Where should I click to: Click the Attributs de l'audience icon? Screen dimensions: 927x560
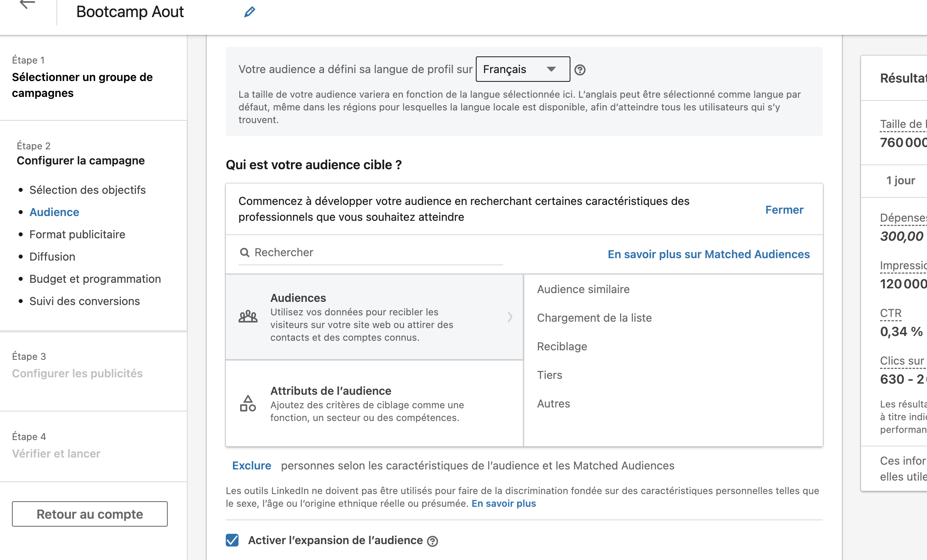coord(248,403)
